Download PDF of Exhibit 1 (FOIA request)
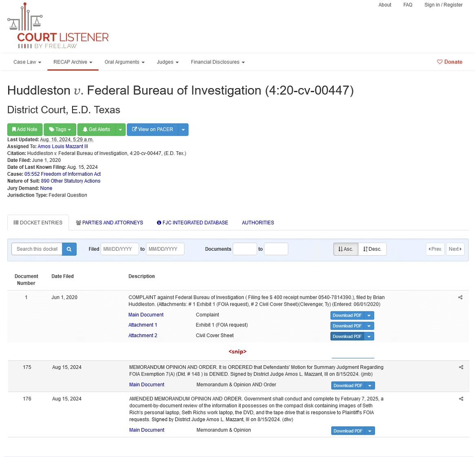Image resolution: width=476 pixels, height=457 pixels. [x=347, y=326]
